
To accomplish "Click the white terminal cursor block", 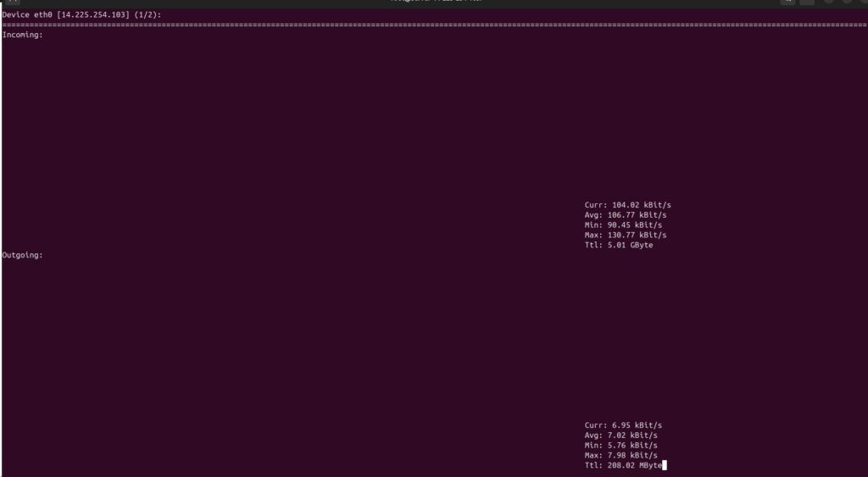I will tap(665, 465).
